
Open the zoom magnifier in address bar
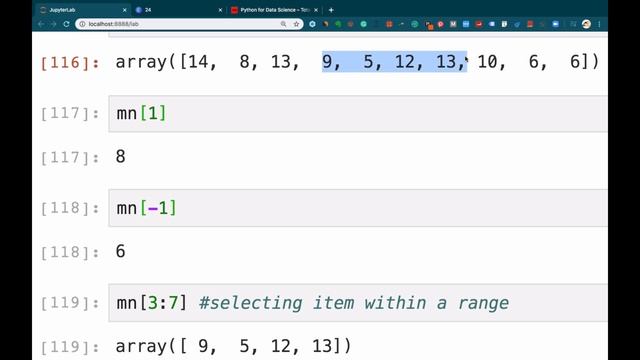[x=283, y=24]
